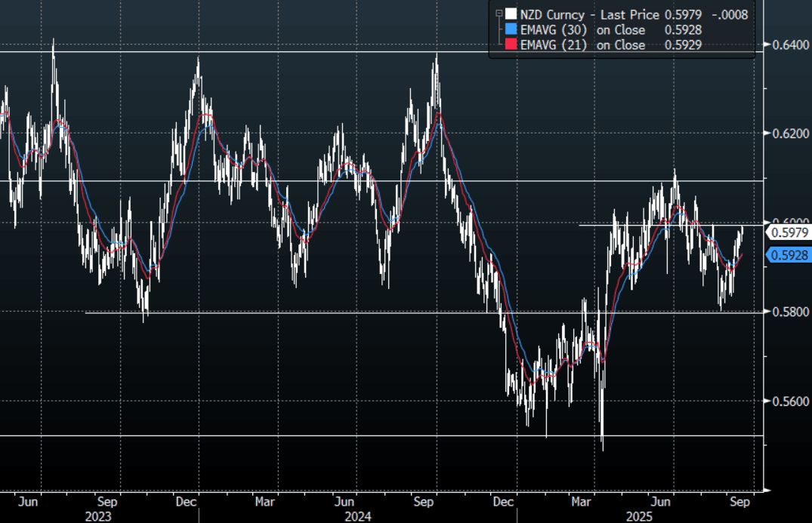The height and width of the screenshot is (523, 812).
Task: Click the blue EMAVG (30) color swatch
Action: coord(511,30)
